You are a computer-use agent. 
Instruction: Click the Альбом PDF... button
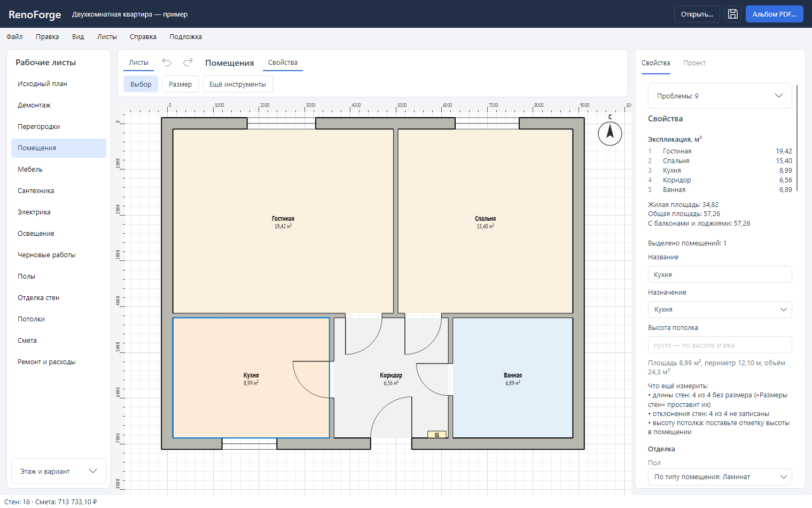pyautogui.click(x=774, y=14)
